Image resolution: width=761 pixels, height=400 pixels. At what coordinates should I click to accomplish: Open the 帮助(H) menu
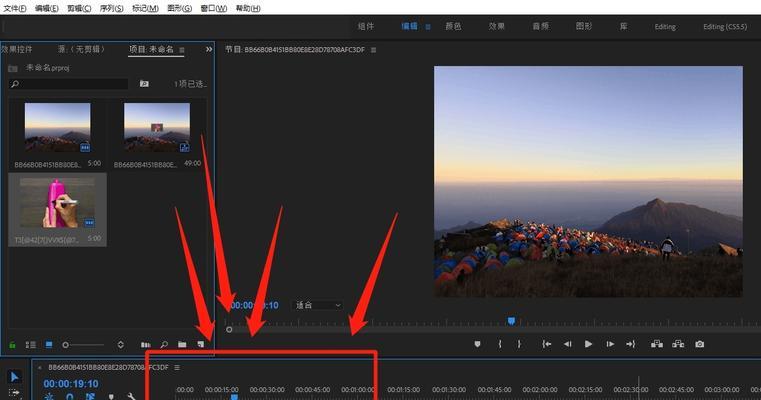(x=248, y=8)
